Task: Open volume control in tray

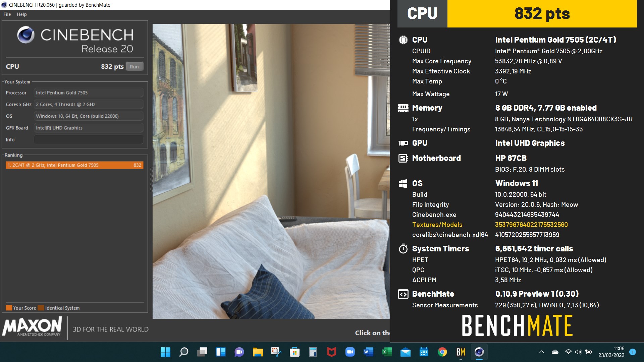Action: [x=578, y=352]
